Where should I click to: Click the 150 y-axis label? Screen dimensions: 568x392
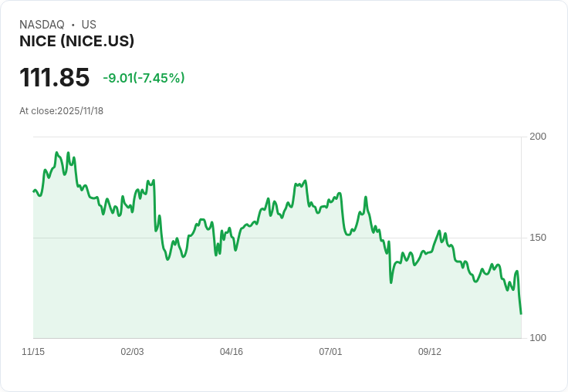(x=538, y=238)
